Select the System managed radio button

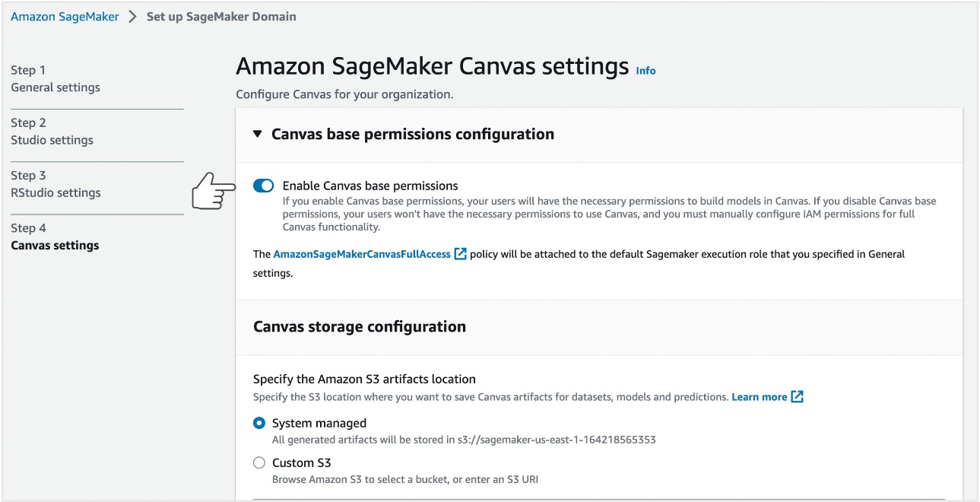click(x=259, y=423)
